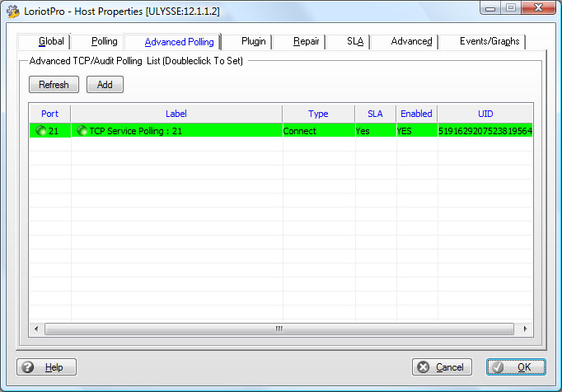Click the Refresh button
This screenshot has width=562, height=392.
coord(54,85)
